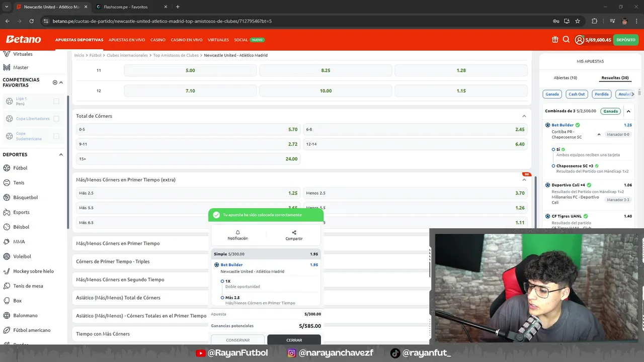Viewport: 644px width, 362px height.
Task: Collapse the Combinada de 3 bet
Action: 628,111
